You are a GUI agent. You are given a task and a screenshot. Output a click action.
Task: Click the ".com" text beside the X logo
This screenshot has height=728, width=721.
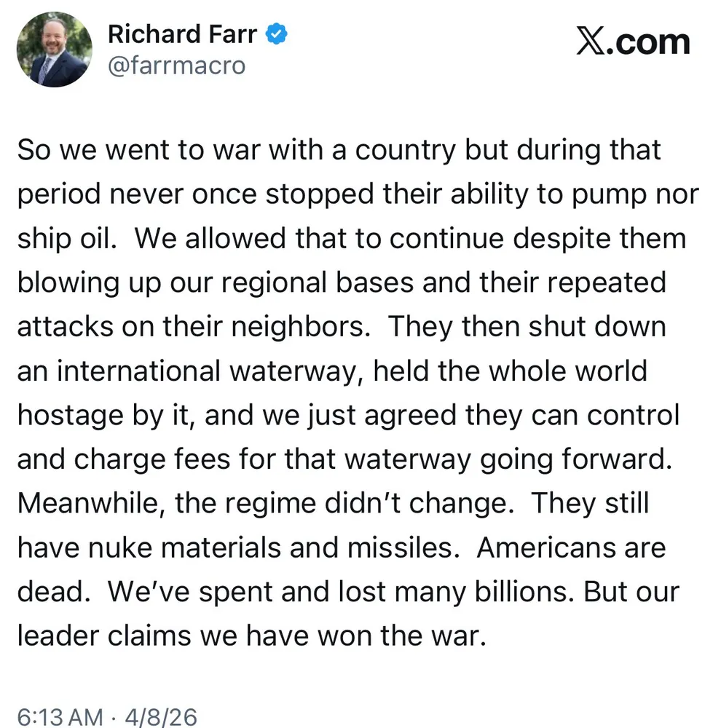click(650, 41)
